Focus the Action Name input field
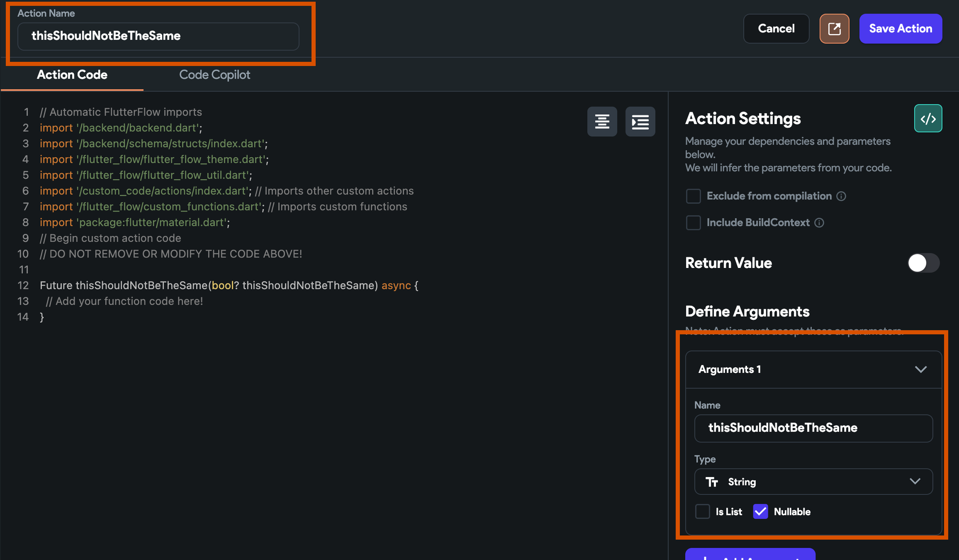Screen dimensions: 959x560 158,36
